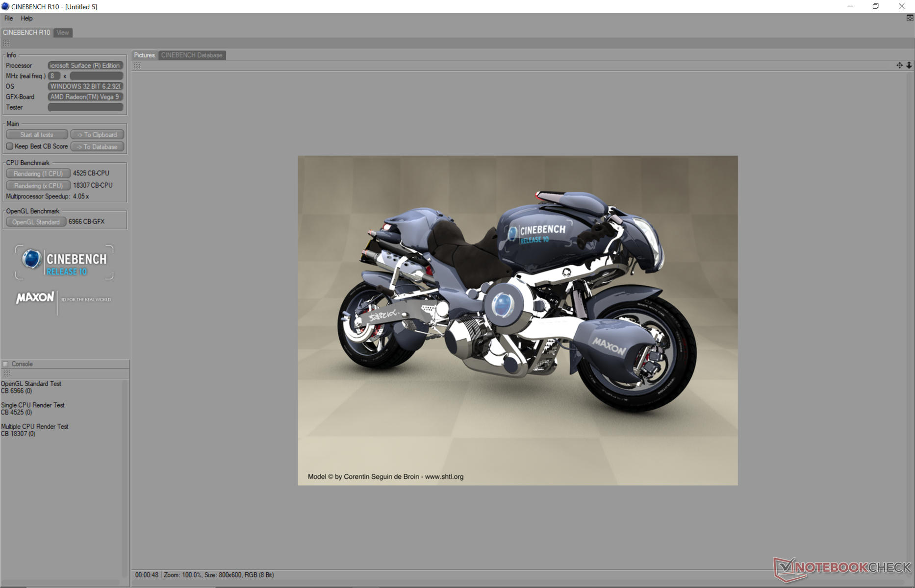The image size is (915, 588).
Task: Click render time 00:00:48 in status bar
Action: pyautogui.click(x=147, y=575)
